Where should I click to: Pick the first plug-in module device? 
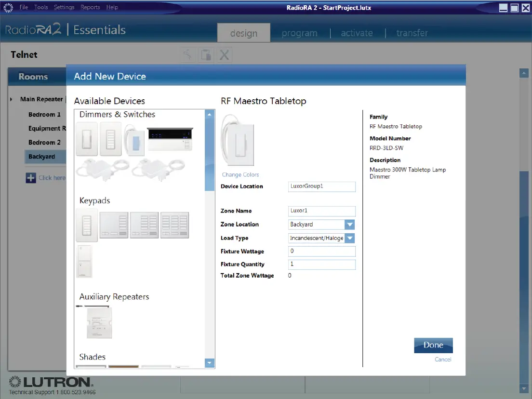point(102,170)
